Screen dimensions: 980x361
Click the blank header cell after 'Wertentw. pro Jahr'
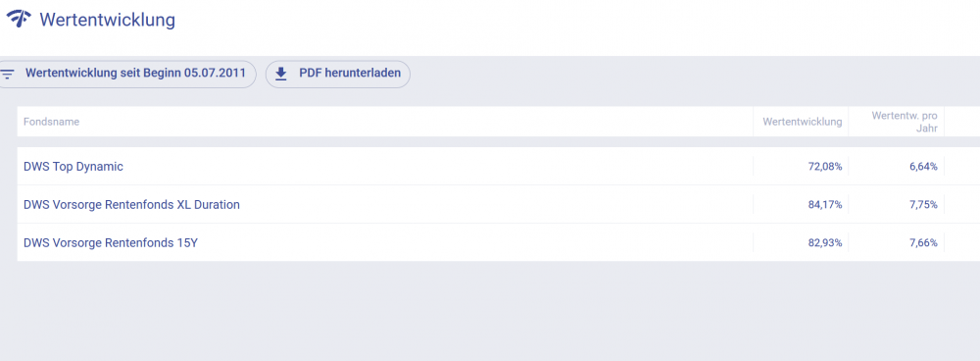point(962,122)
